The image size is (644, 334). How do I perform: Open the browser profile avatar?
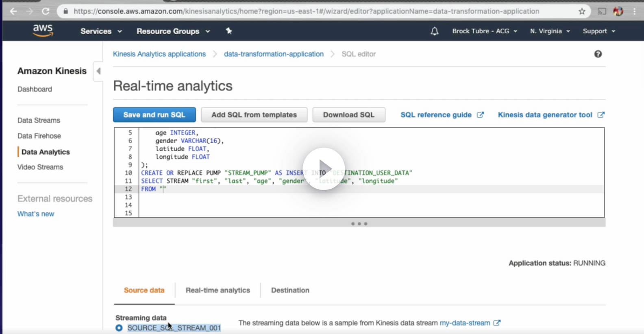tap(618, 11)
